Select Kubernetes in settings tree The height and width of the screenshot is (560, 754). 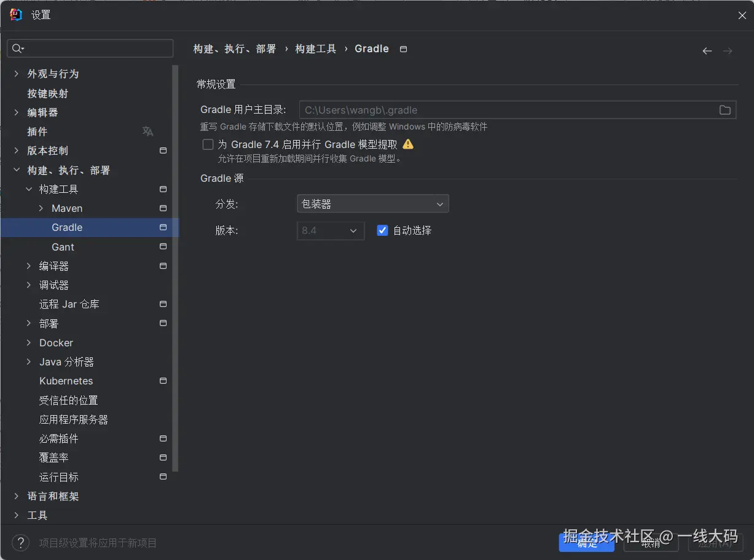(66, 381)
